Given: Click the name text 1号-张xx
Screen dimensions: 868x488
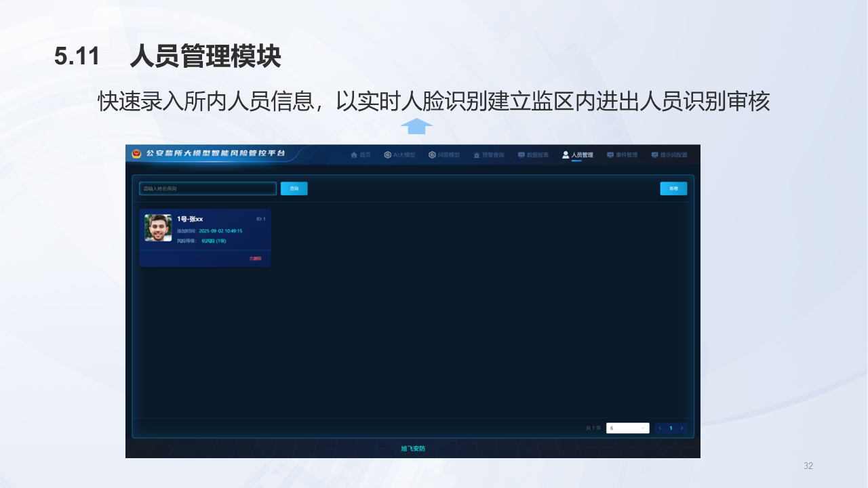Looking at the screenshot, I should 190,219.
